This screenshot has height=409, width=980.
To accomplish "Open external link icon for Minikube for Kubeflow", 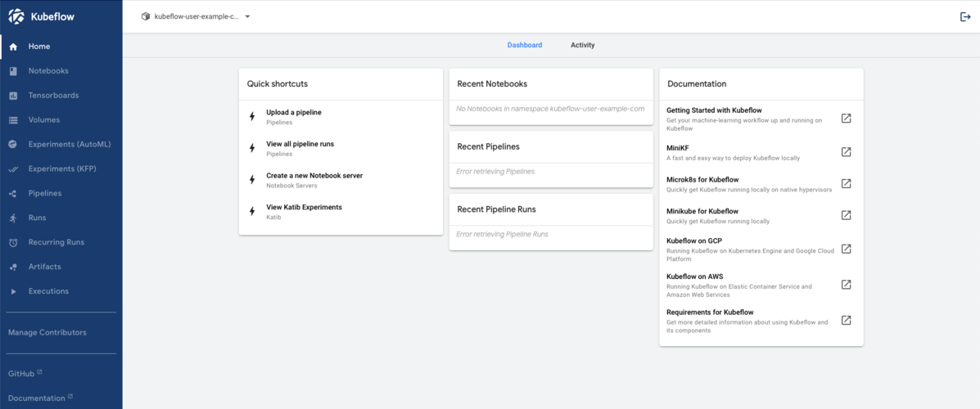I will 847,215.
